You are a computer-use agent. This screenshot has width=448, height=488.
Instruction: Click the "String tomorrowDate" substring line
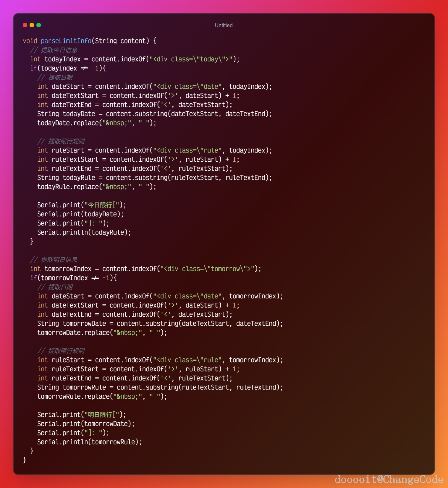point(160,324)
